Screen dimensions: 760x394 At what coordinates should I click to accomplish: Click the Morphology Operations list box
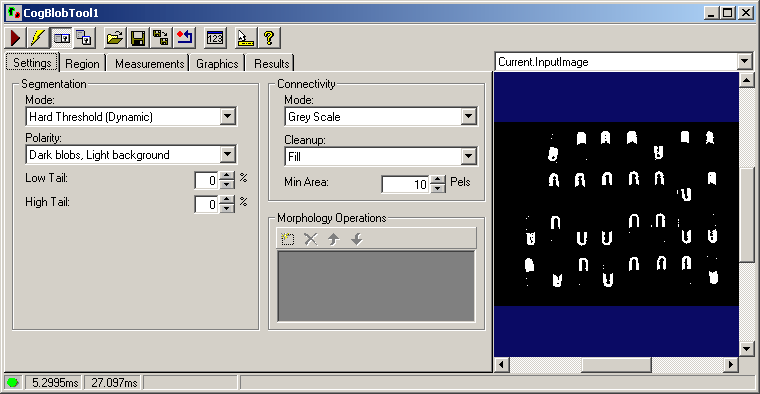(x=376, y=286)
